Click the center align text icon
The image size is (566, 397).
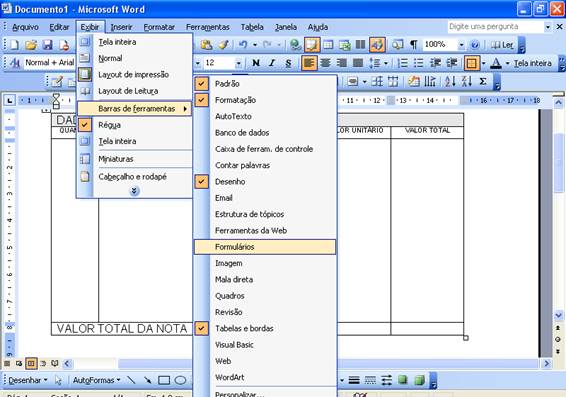pos(325,63)
